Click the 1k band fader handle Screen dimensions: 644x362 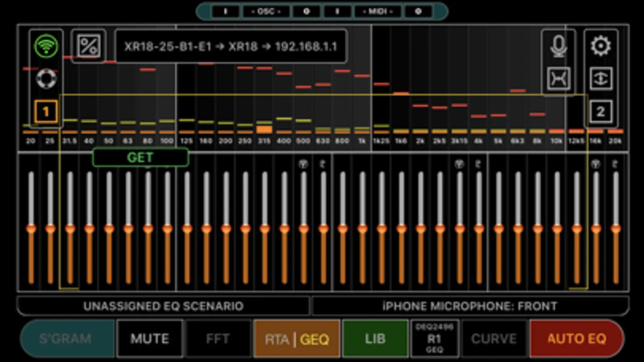tap(362, 229)
